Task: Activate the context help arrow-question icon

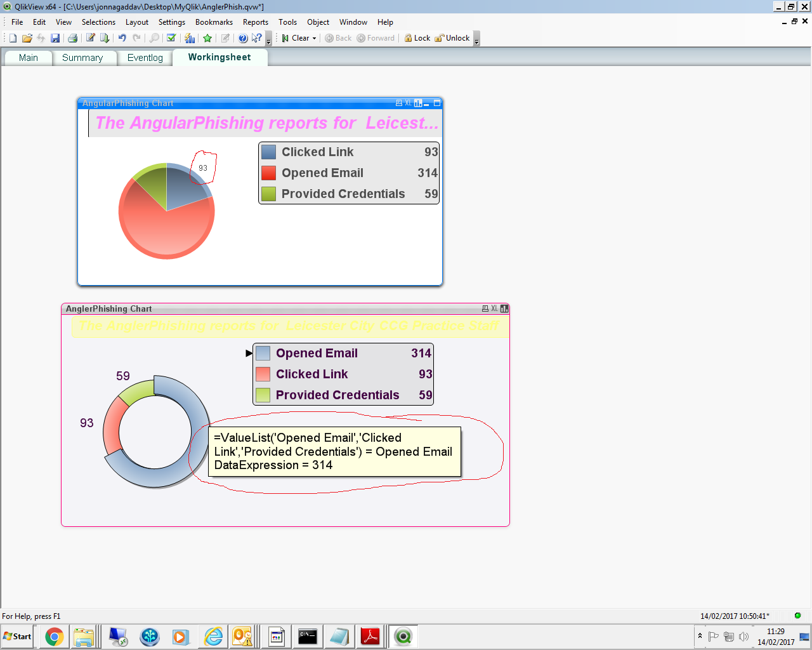Action: pos(256,38)
